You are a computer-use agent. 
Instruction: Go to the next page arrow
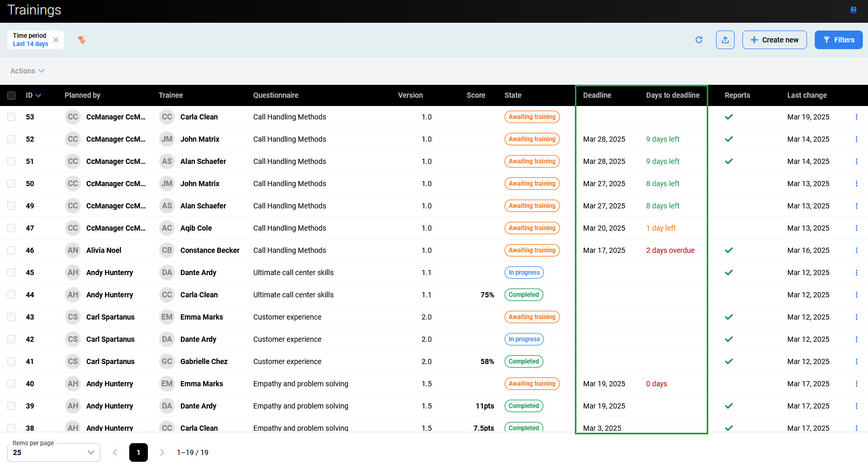[162, 452]
